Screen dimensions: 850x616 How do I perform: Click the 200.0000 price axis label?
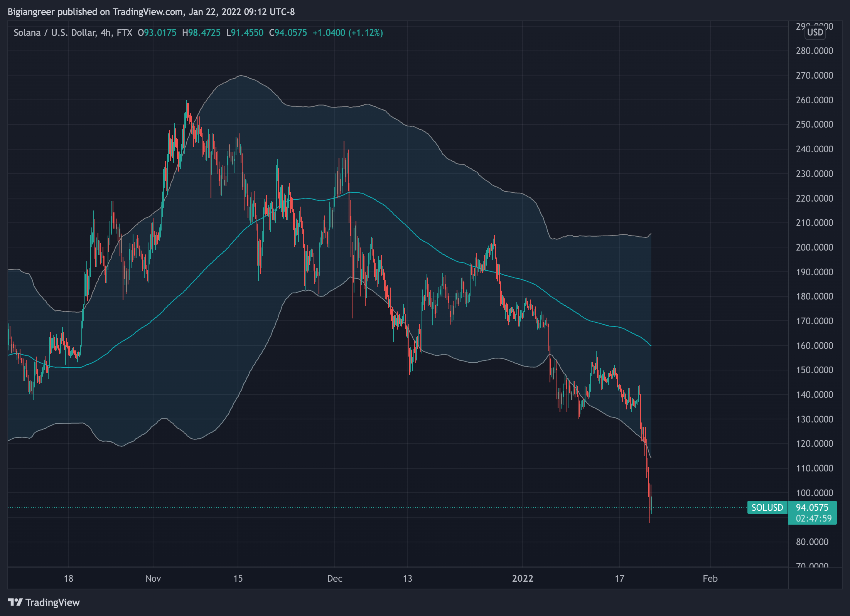[x=814, y=247]
